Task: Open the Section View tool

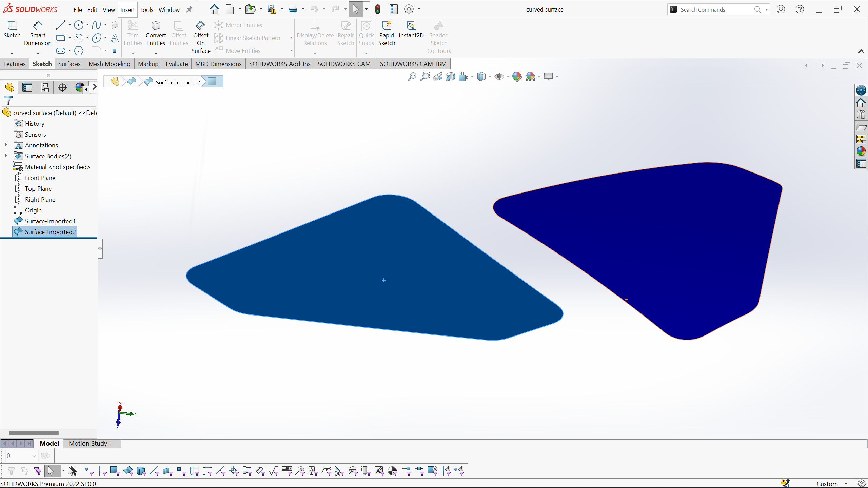Action: (x=451, y=77)
